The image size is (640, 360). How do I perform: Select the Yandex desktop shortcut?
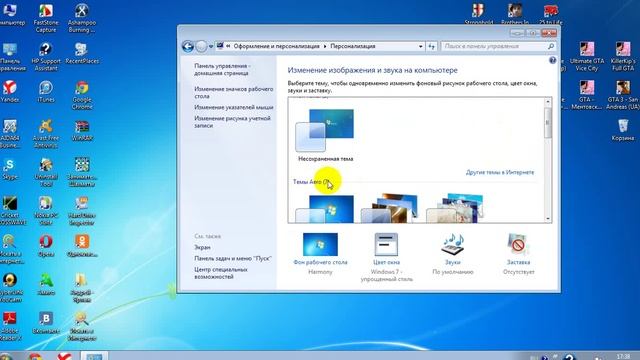(9, 91)
